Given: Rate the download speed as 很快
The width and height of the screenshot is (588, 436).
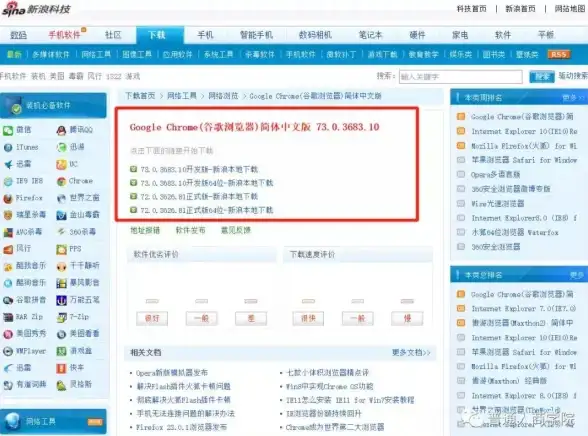Looking at the screenshot, I should [x=308, y=318].
